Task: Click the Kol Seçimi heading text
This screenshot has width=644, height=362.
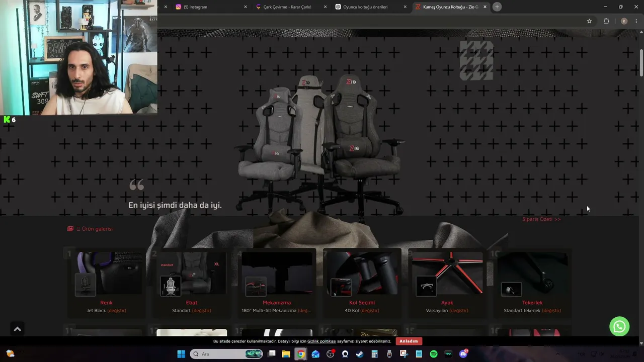Action: pos(362,303)
